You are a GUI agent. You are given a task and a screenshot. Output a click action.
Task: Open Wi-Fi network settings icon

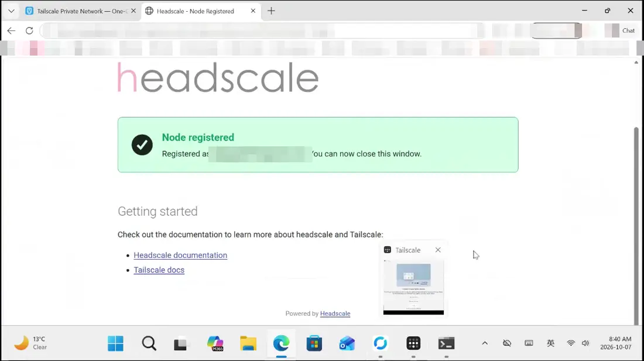click(x=571, y=343)
